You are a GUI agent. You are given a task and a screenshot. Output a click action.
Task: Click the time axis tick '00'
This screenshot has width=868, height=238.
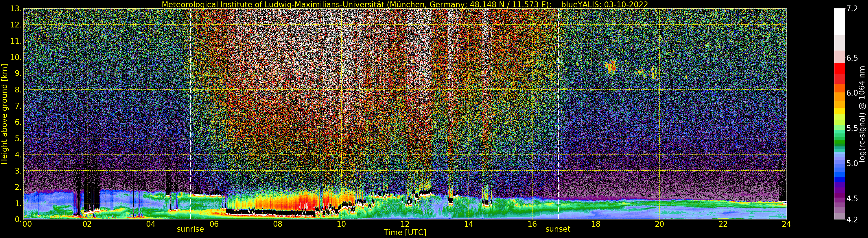coord(27,224)
